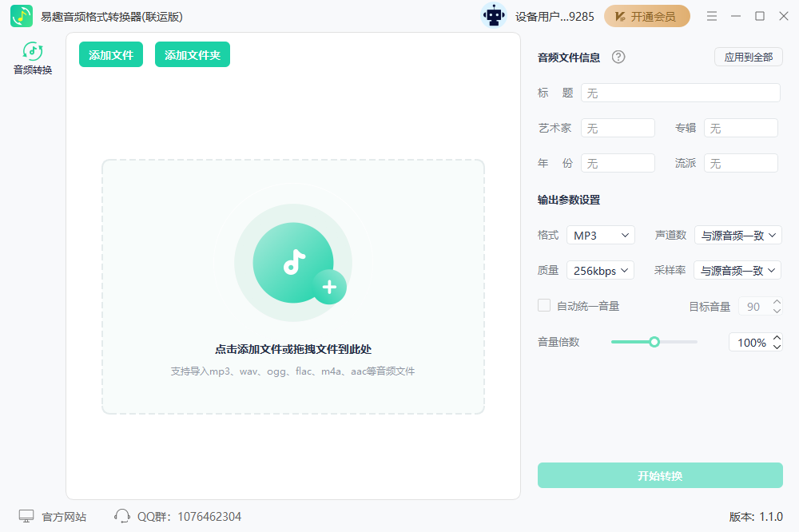This screenshot has height=532, width=799.
Task: Click the QQ群 headset icon
Action: [122, 516]
